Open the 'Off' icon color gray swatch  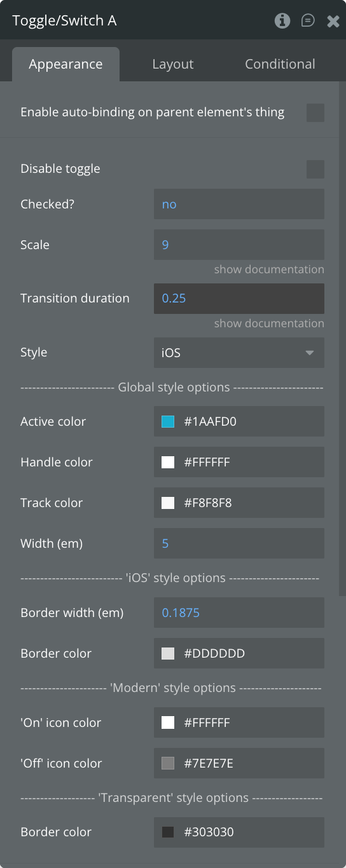pyautogui.click(x=168, y=764)
